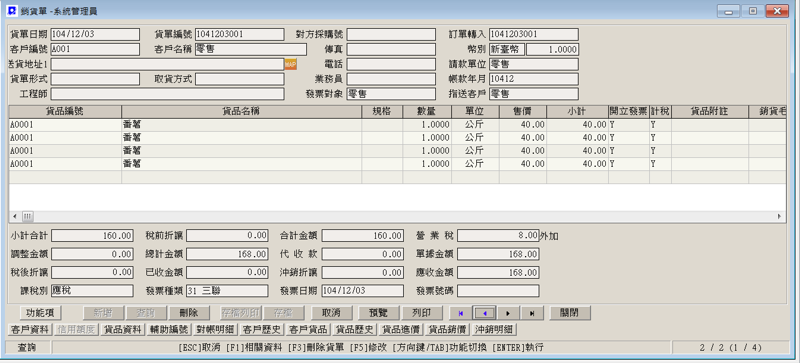Click the empty 發票號碼 invoice number field
Viewport: 800px width, 363px height.
pyautogui.click(x=498, y=291)
